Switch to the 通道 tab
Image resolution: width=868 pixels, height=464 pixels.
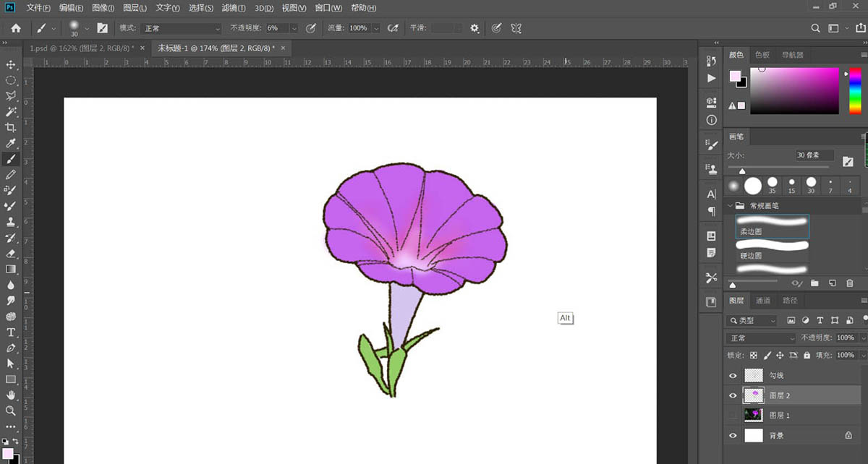click(x=763, y=301)
